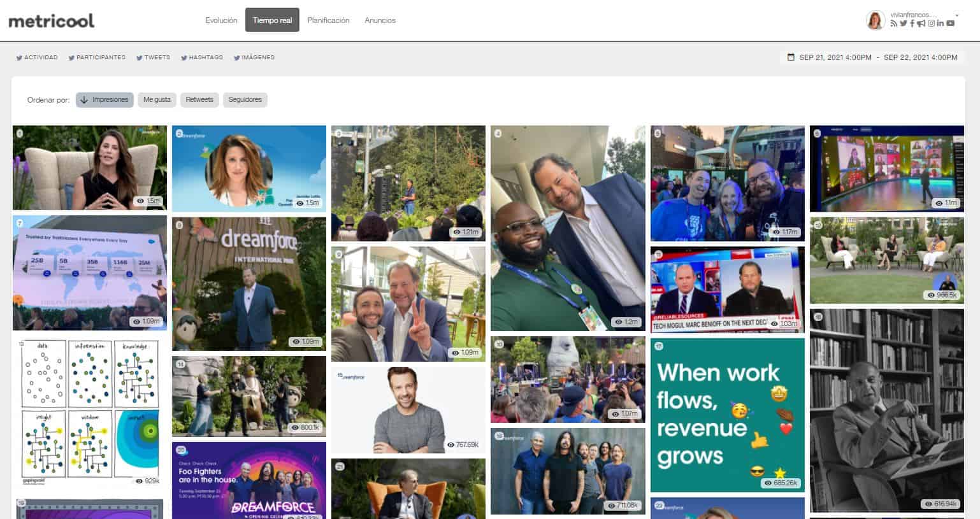Open the Planificación tab

(328, 20)
